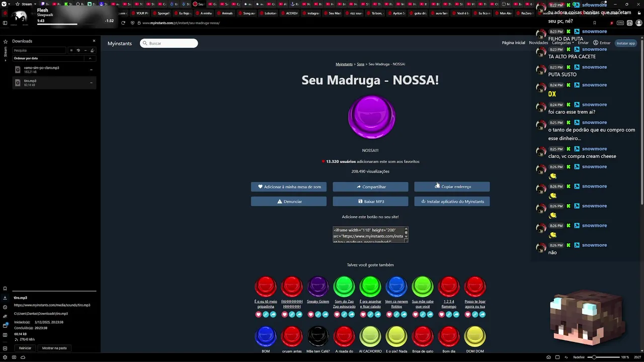Open the calendar icon with notification badge

(5, 325)
